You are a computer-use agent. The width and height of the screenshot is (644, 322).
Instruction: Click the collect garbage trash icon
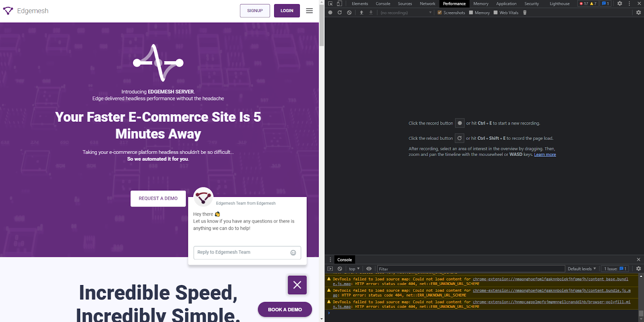pos(525,12)
